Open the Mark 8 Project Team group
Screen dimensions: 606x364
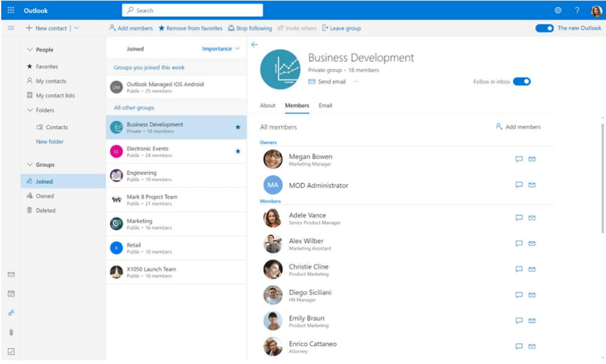[x=176, y=199]
